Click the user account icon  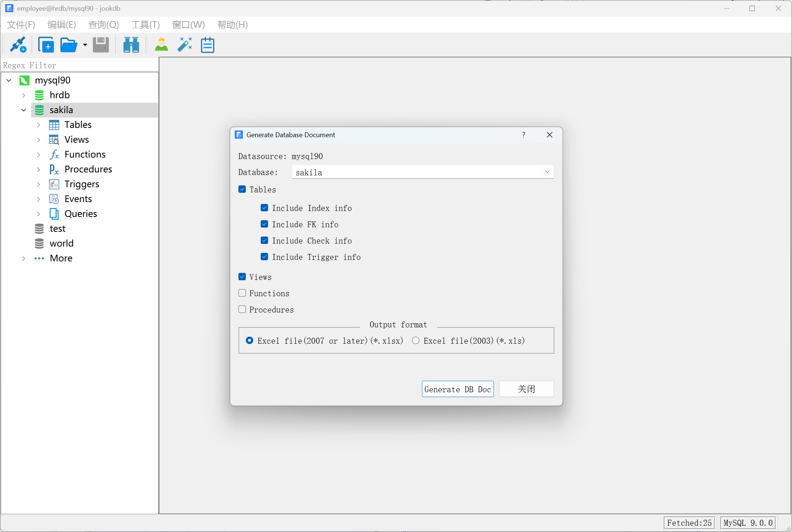(x=161, y=45)
